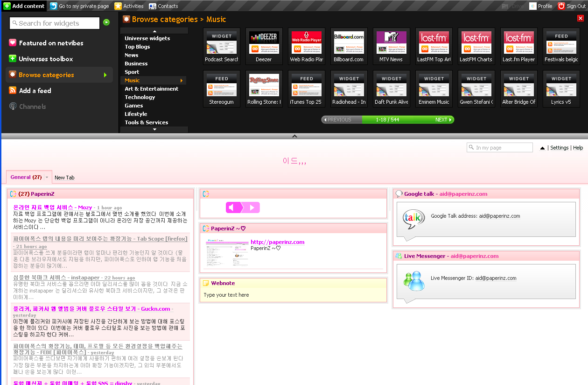
Task: Click the Webnote text area
Action: click(293, 295)
